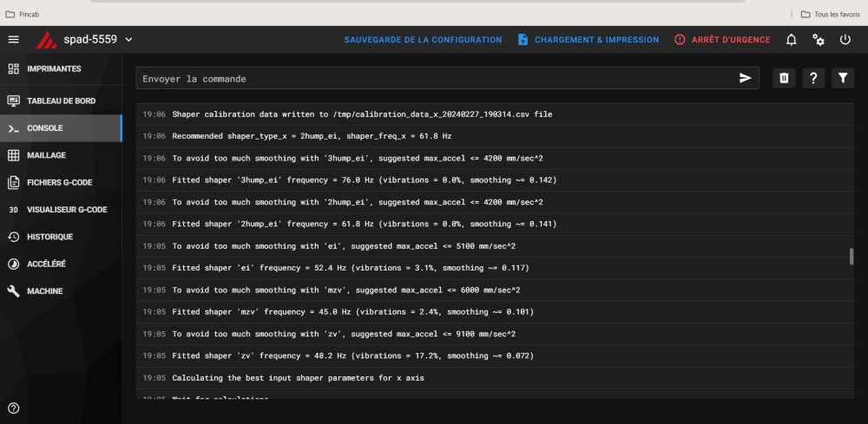Open the Pincab bookmark folder
The image size is (868, 424).
click(23, 15)
